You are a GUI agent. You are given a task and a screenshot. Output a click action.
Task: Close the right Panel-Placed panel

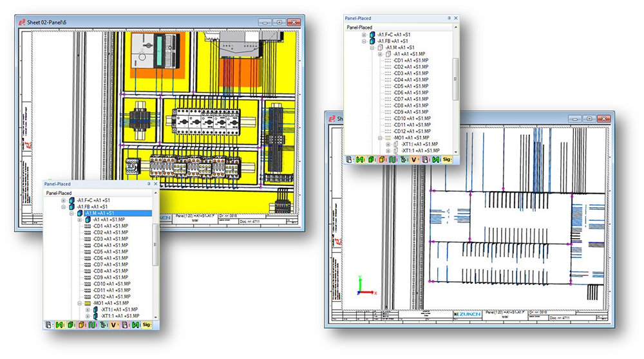tap(456, 19)
